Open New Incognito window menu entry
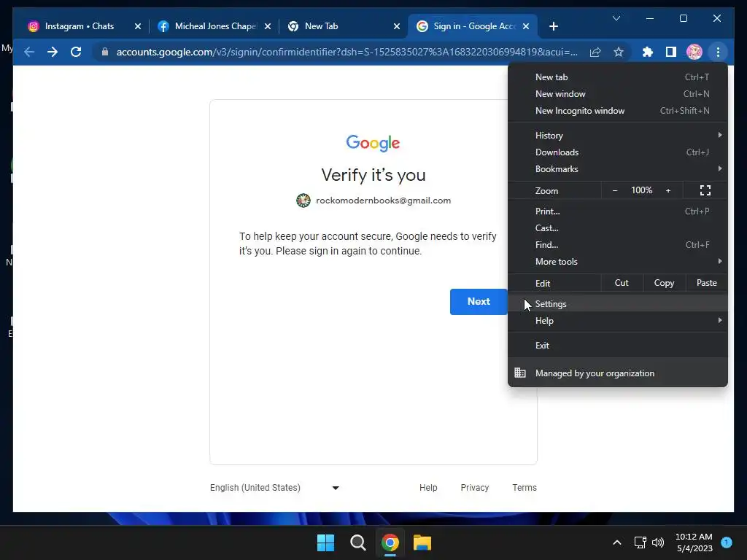747x560 pixels. (617, 111)
